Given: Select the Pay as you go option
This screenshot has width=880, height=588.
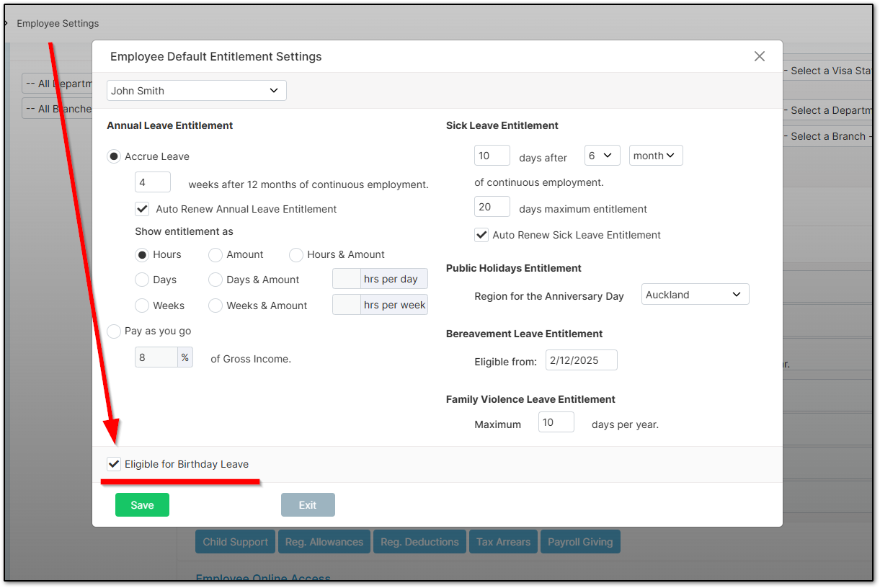Looking at the screenshot, I should 114,331.
